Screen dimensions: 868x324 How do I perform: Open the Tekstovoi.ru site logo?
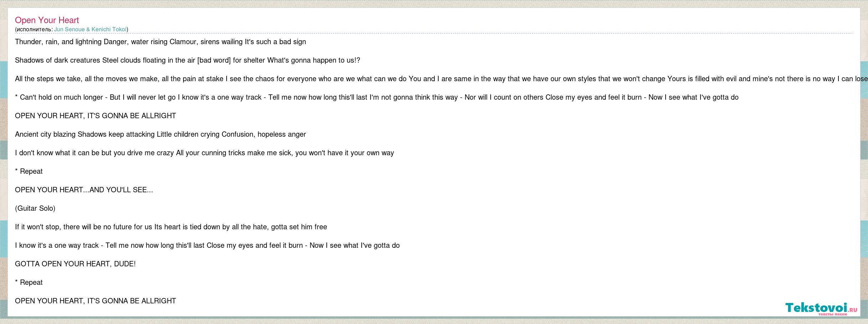[821, 308]
